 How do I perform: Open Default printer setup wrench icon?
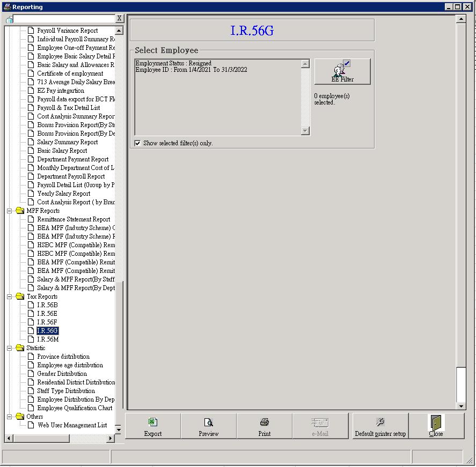pyautogui.click(x=380, y=426)
